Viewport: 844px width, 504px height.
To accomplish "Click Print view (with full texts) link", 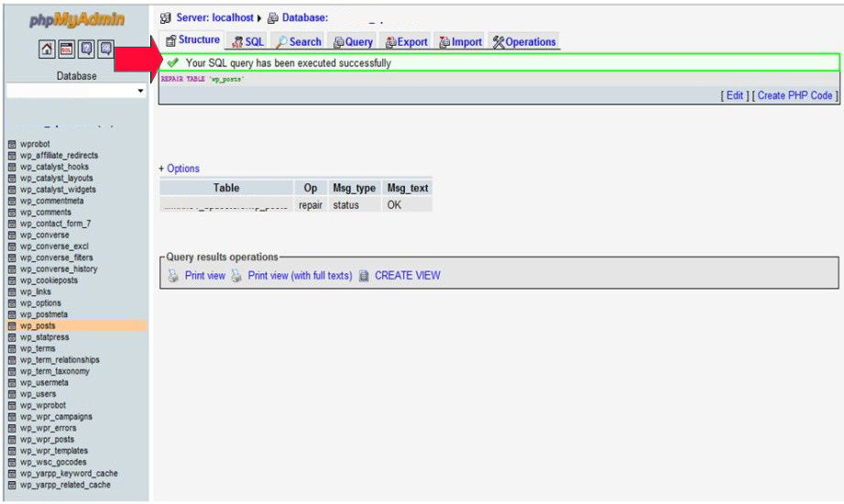I will click(300, 276).
